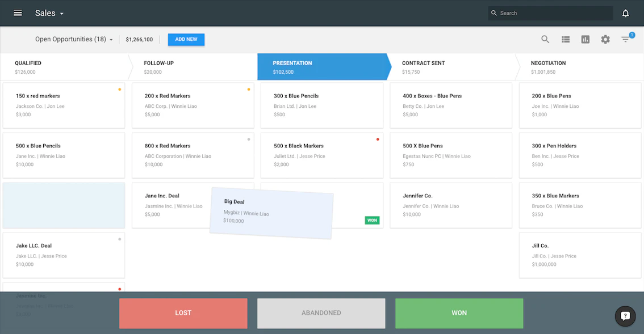Viewport: 644px width, 334px height.
Task: Click 'Mygbiz | Winnie Liao' text
Action: tap(246, 213)
